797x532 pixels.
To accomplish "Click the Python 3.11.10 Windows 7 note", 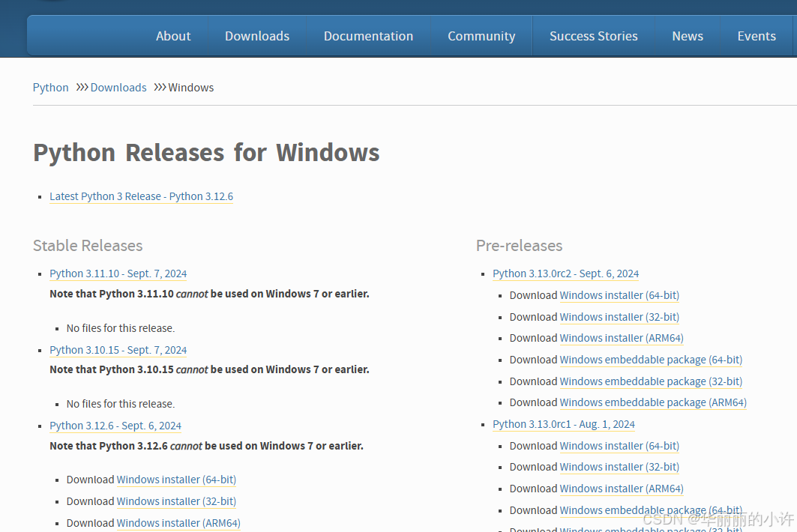I will (209, 294).
